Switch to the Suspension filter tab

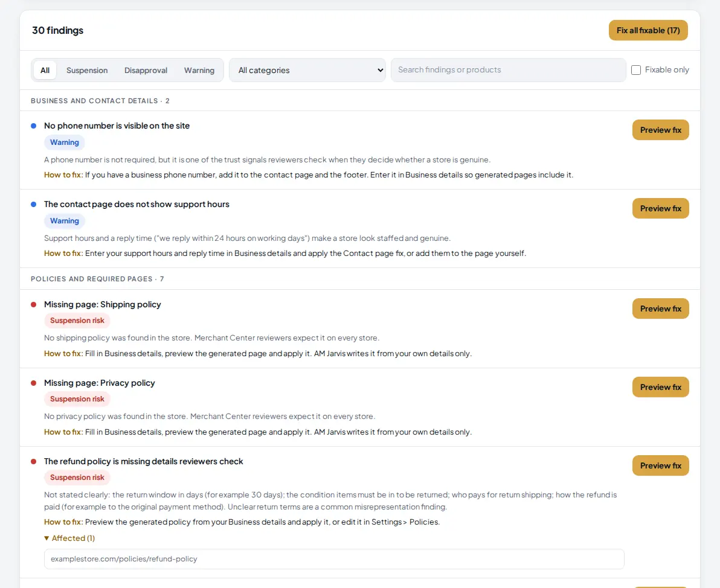[x=87, y=70]
